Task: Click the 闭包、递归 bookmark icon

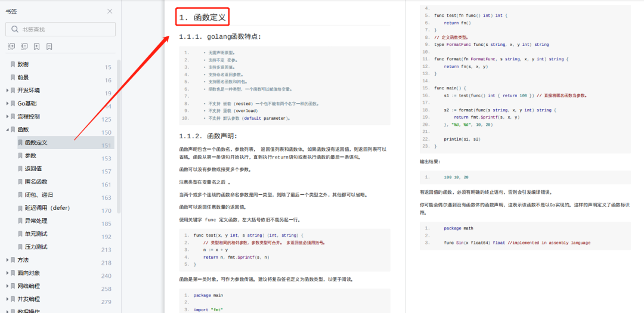Action: [x=20, y=195]
